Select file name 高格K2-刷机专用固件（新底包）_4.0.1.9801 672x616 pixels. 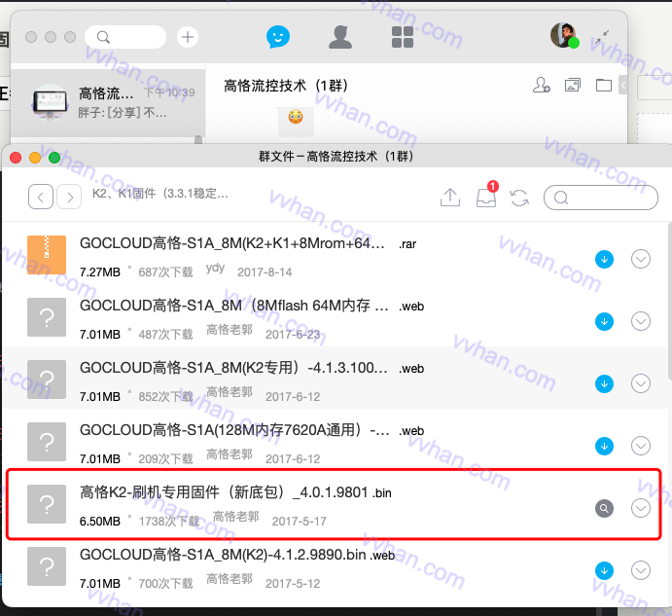coord(224,492)
